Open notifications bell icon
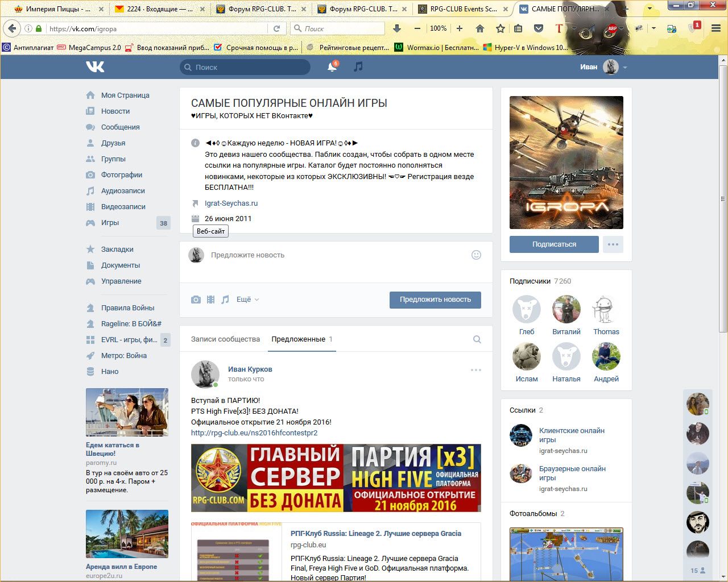The height and width of the screenshot is (582, 728). (332, 67)
